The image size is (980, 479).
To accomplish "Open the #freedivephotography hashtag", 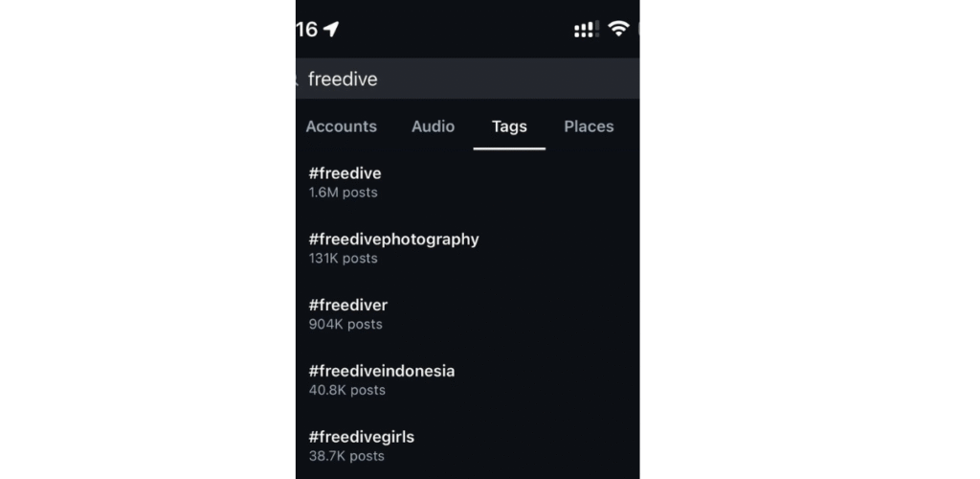I will click(x=467, y=248).
